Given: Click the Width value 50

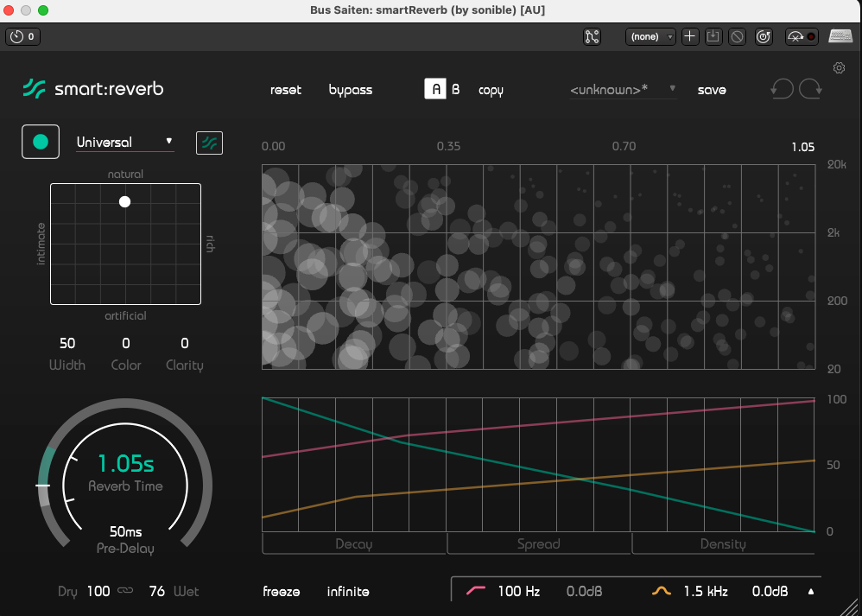Looking at the screenshot, I should [x=67, y=343].
